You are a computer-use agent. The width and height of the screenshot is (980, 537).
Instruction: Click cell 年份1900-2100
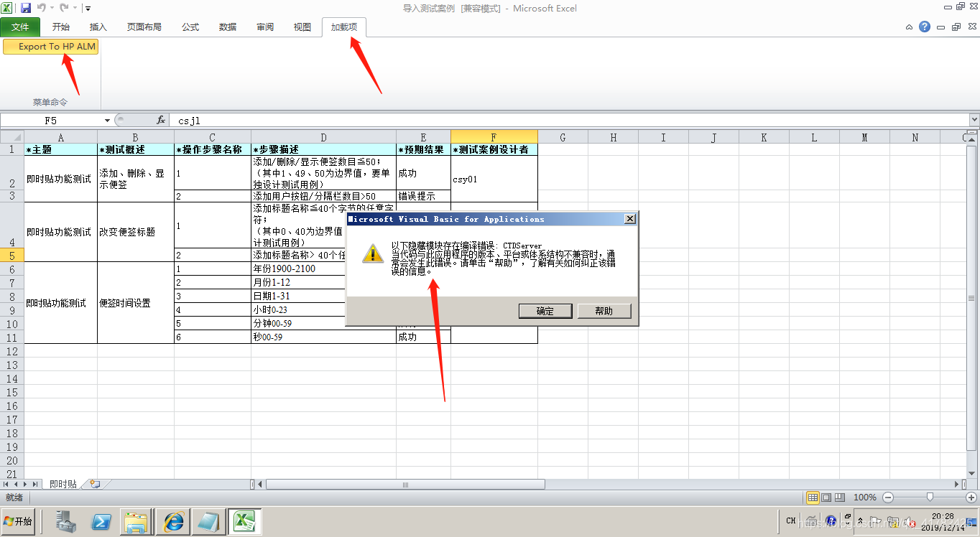pos(298,268)
